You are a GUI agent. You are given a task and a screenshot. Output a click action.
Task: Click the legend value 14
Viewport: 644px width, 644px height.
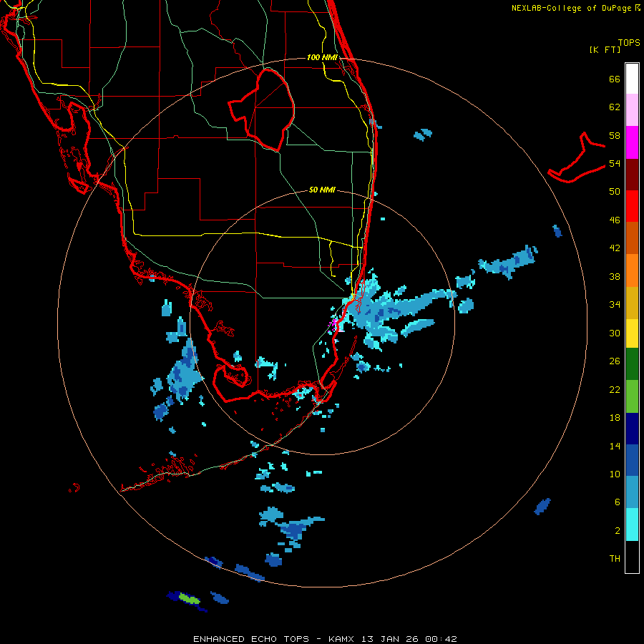(x=615, y=446)
